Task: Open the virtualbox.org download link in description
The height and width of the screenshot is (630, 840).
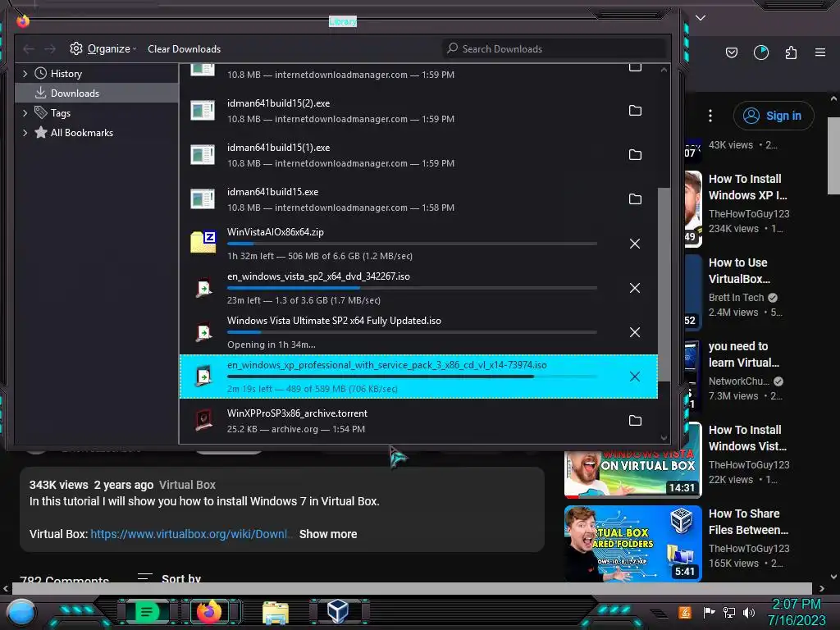Action: (191, 534)
